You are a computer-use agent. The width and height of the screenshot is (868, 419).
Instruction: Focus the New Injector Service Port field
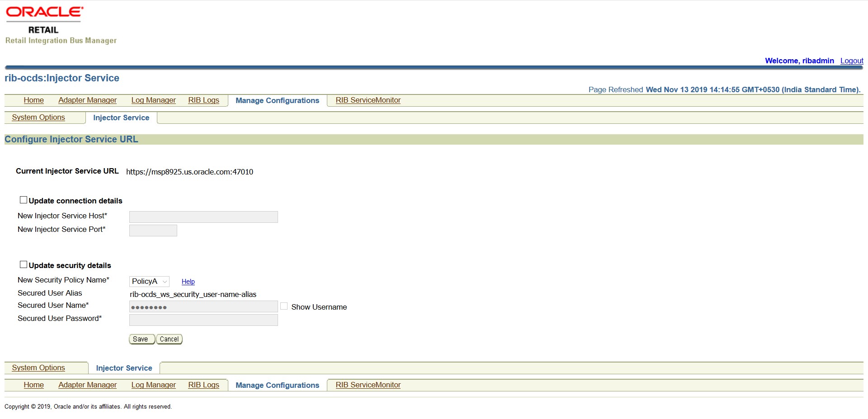tap(153, 231)
